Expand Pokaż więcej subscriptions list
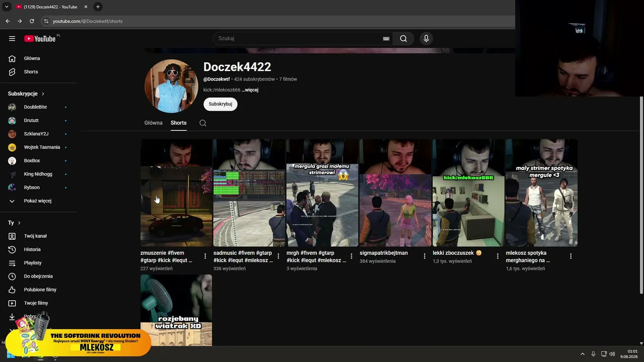Image resolution: width=644 pixels, height=362 pixels. (39, 201)
